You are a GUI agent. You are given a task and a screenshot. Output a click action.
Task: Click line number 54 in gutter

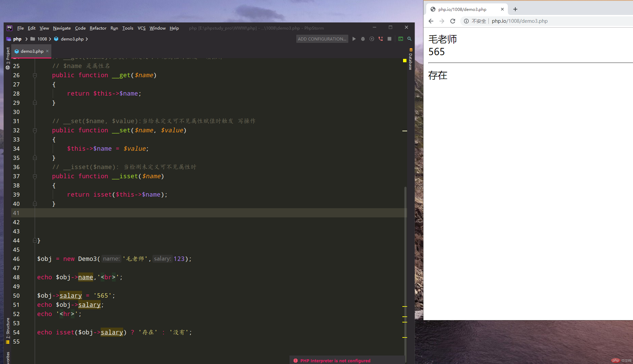coord(16,332)
